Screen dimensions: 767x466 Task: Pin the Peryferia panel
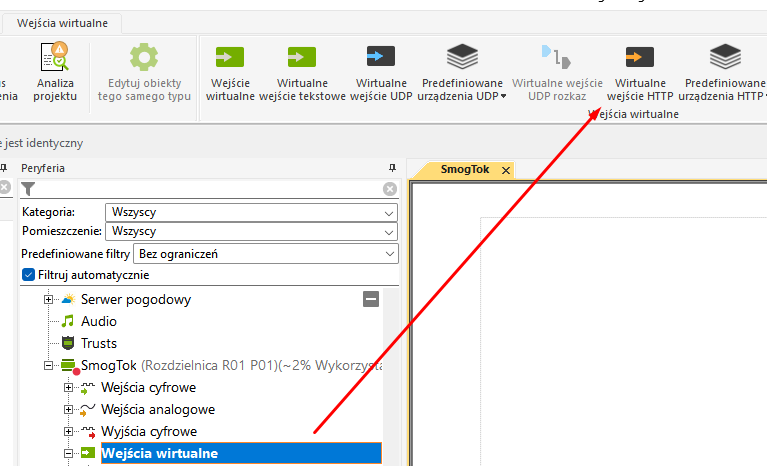(392, 168)
